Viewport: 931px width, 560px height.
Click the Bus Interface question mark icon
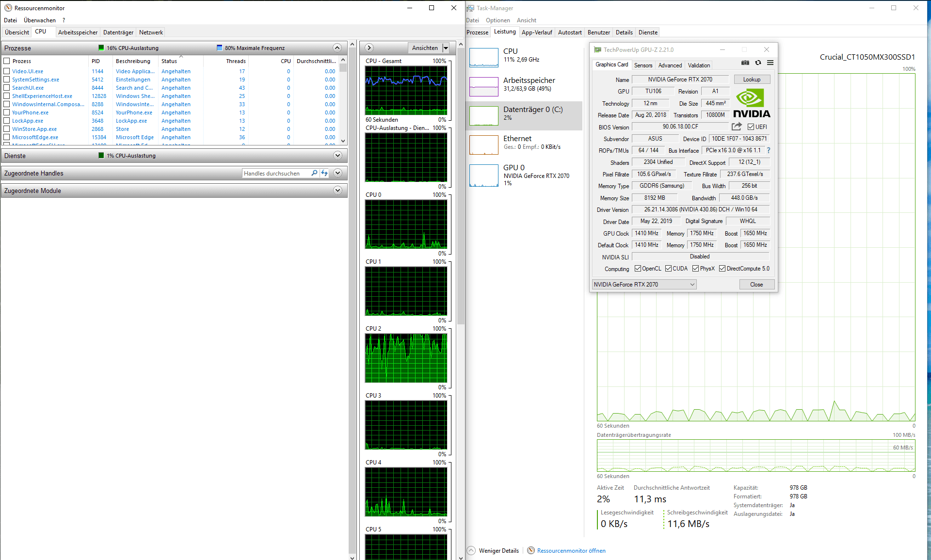pos(769,150)
